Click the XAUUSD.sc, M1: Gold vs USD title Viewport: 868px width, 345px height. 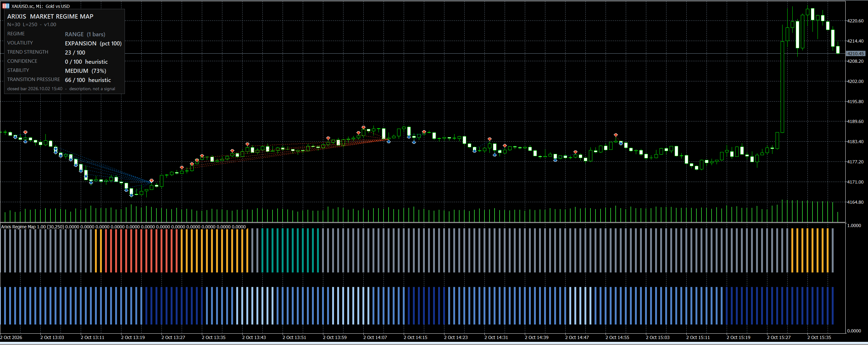click(x=40, y=6)
